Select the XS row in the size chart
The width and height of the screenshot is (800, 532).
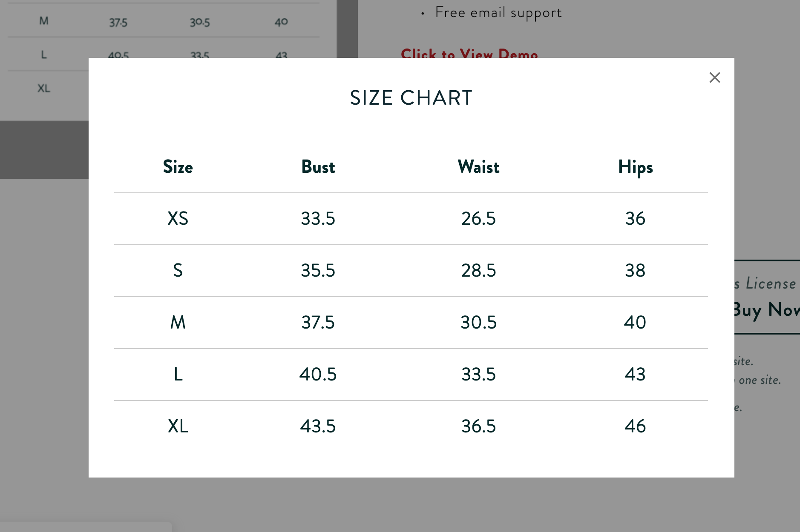tap(178, 218)
